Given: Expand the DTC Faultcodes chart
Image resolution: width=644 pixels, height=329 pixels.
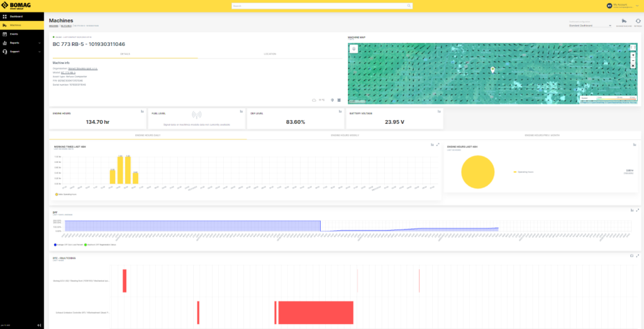Looking at the screenshot, I should pos(638,255).
